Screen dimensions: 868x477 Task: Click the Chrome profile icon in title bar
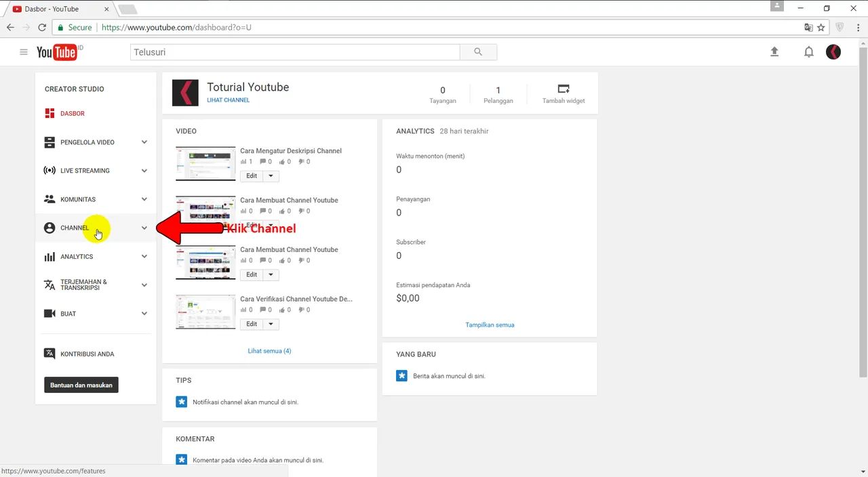(777, 6)
